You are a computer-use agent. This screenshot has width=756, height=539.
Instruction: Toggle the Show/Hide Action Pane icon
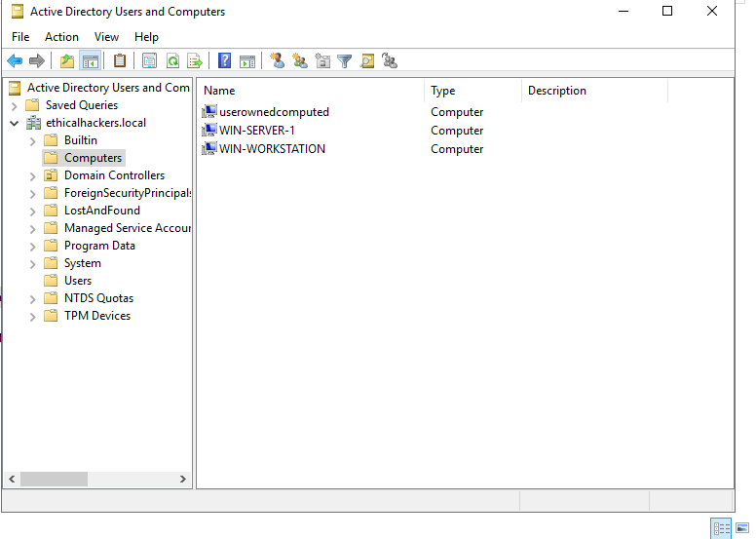click(x=247, y=60)
